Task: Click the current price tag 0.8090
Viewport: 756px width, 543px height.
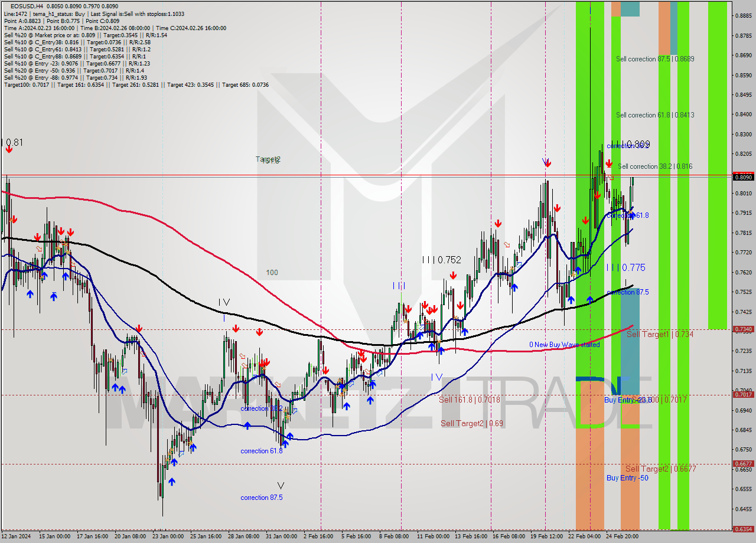Action: pyautogui.click(x=744, y=176)
